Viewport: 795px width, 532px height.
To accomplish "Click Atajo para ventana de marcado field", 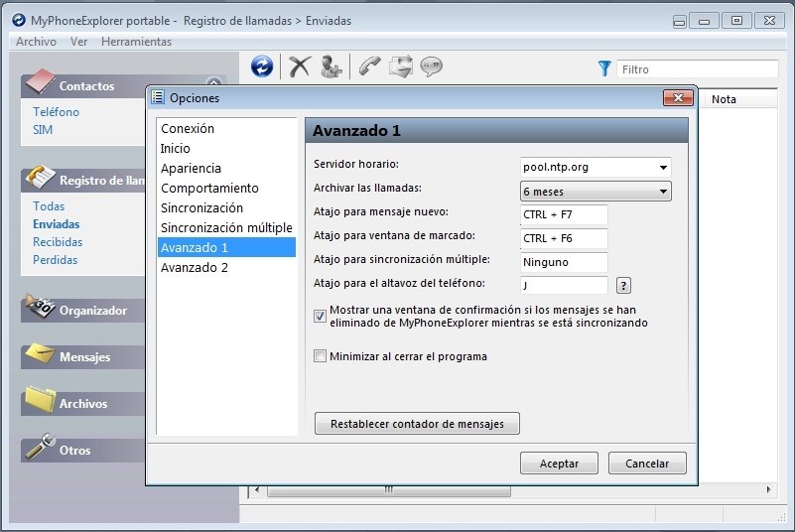I will [x=564, y=238].
